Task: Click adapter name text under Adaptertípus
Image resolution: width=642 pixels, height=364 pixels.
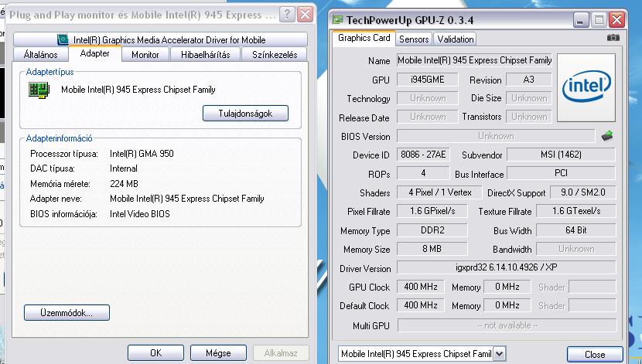Action: pos(138,90)
